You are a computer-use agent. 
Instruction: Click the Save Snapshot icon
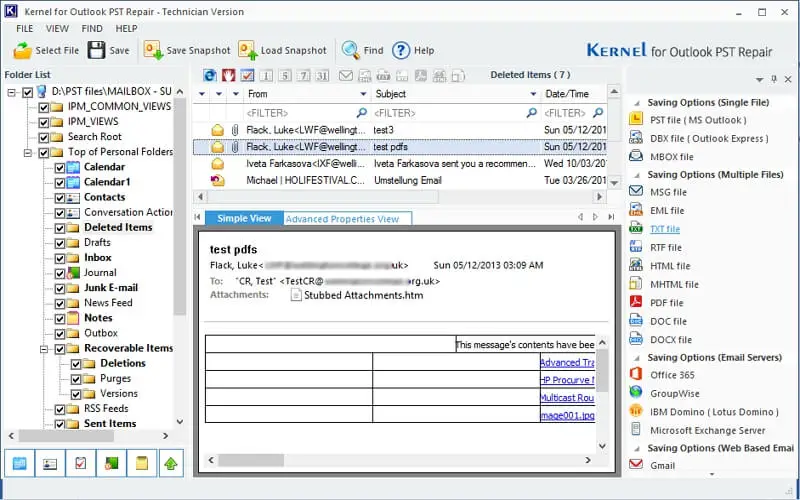153,51
